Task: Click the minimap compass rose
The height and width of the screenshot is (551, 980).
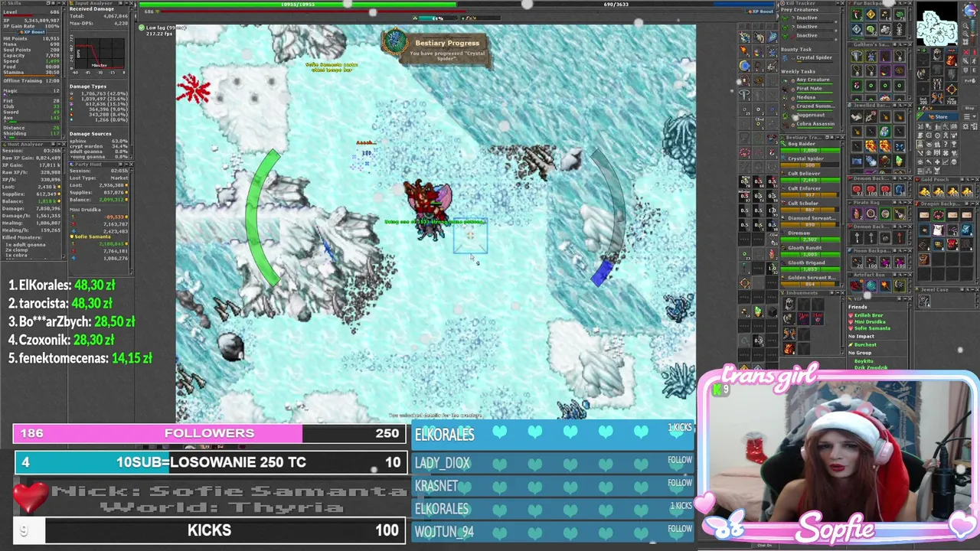Action: [971, 10]
